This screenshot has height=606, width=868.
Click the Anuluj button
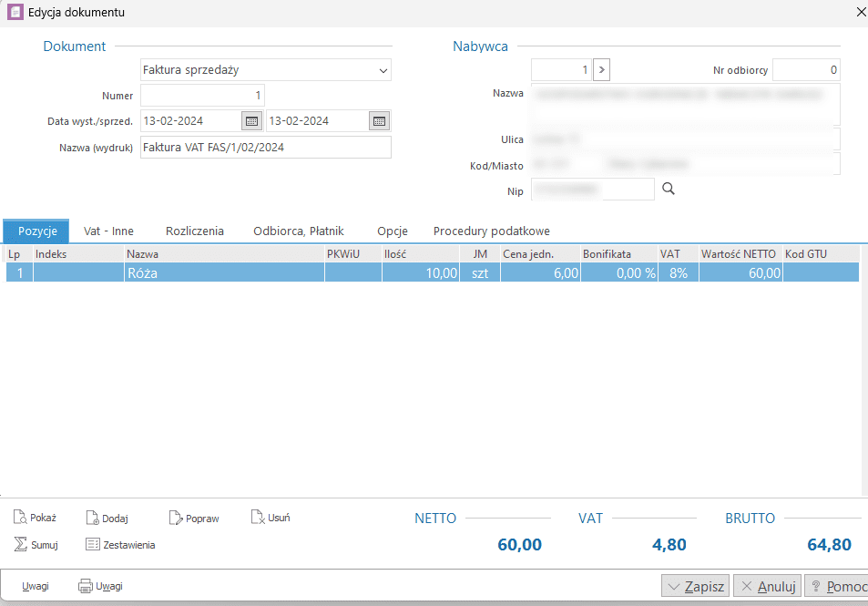coord(767,586)
